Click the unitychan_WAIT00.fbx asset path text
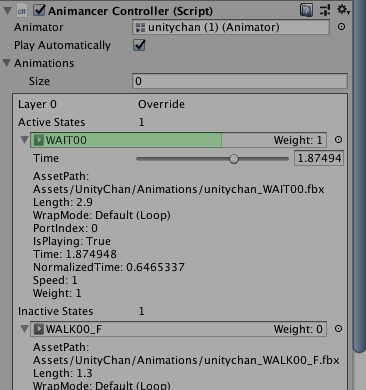This screenshot has width=366, height=390. 179,189
